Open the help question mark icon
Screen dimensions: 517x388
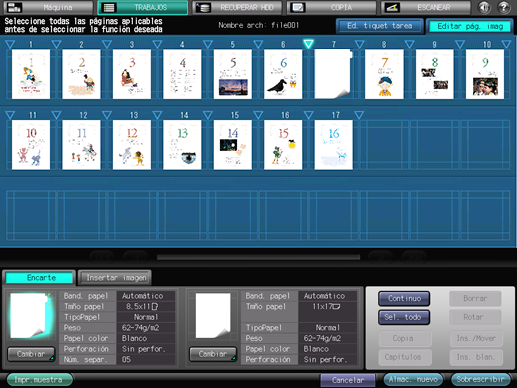504,7
